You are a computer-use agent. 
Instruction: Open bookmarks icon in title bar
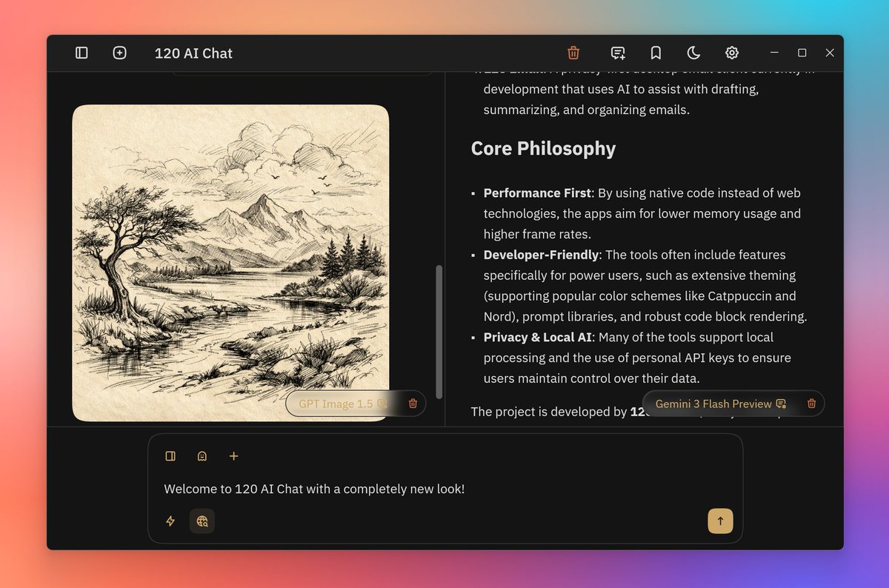656,53
